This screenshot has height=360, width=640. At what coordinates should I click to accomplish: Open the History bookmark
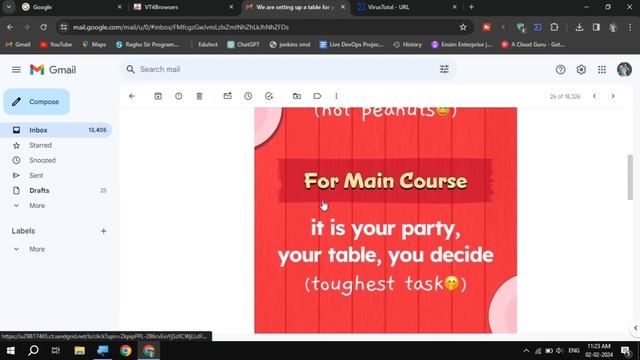click(x=407, y=44)
